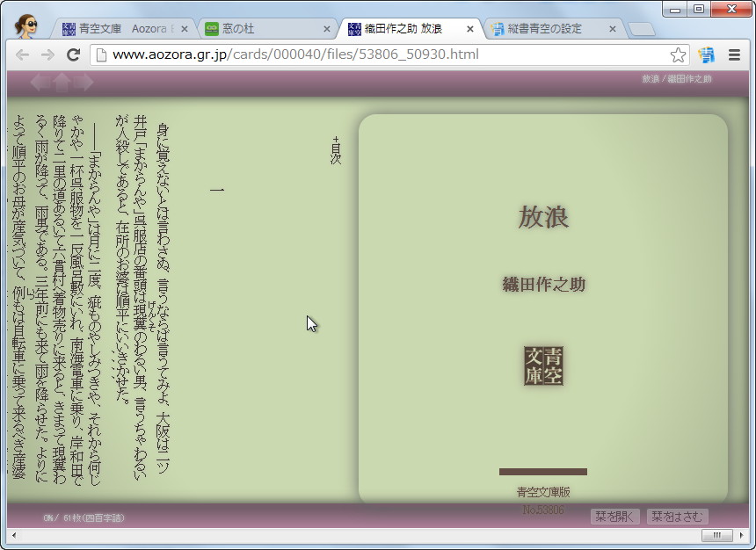
Task: Reload the page with the refresh icon
Action: (x=74, y=54)
